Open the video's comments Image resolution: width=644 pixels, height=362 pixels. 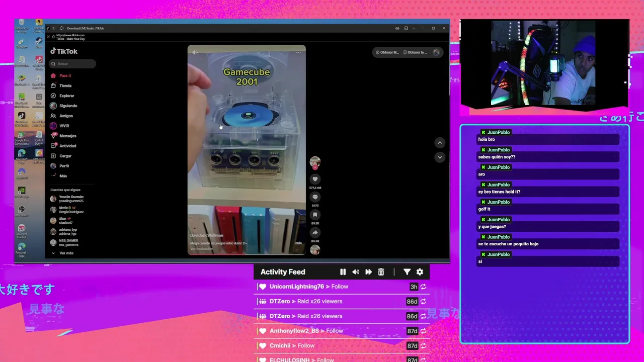[315, 197]
